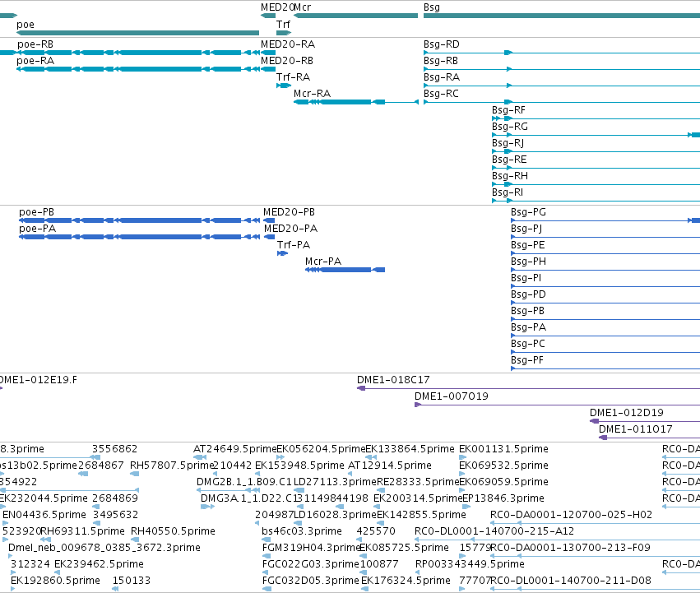
Task: Click EST EK069532.5prime
Action: click(x=503, y=466)
